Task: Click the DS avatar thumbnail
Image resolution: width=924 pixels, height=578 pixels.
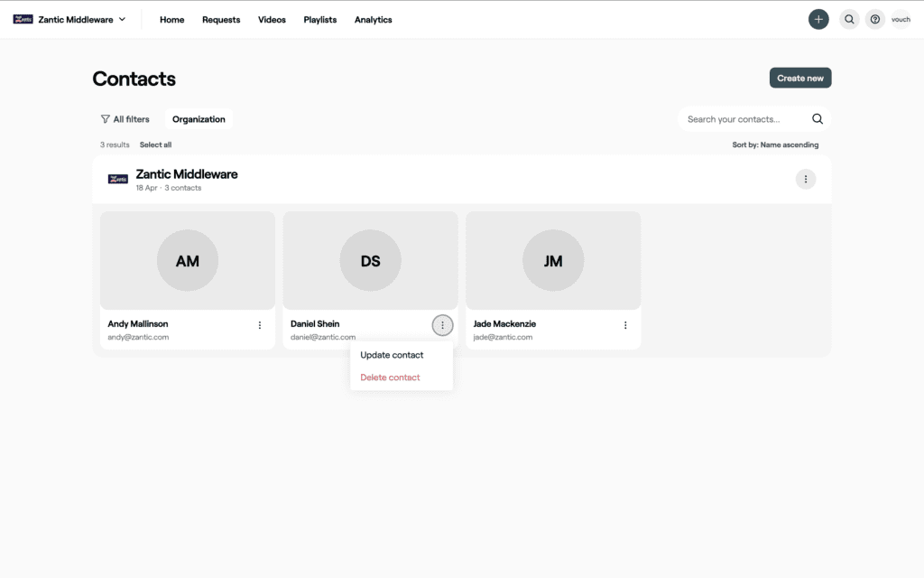Action: coord(370,261)
